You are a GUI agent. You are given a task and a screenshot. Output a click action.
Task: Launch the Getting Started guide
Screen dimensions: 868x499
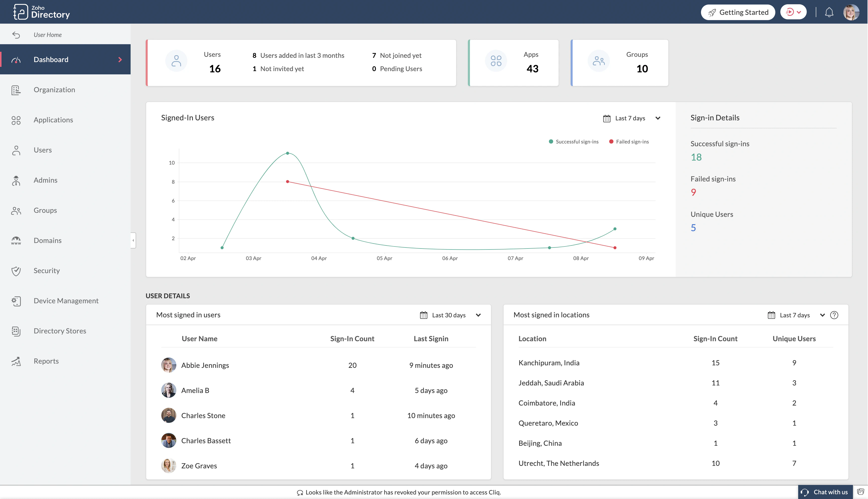click(738, 12)
